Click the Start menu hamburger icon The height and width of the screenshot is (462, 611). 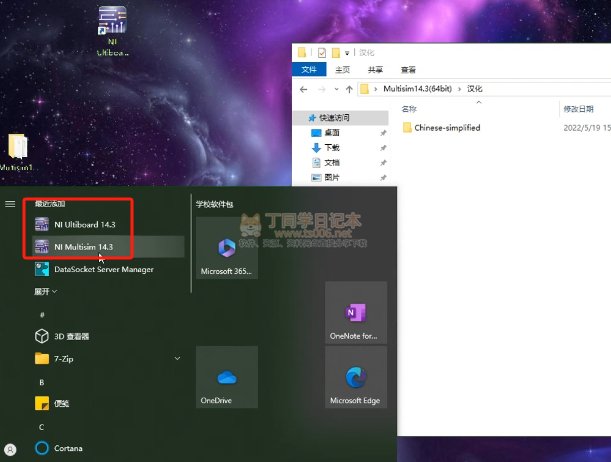tap(10, 204)
